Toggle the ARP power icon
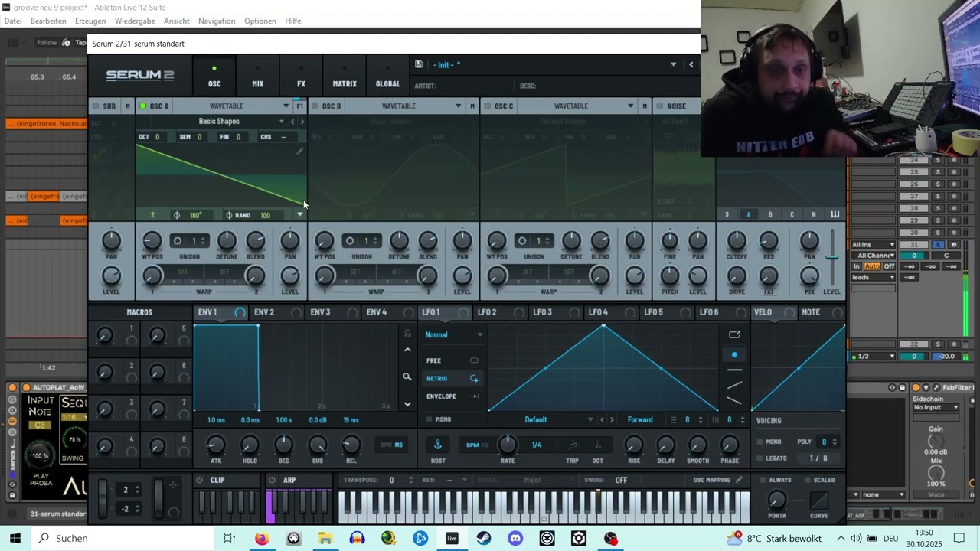 tap(272, 480)
